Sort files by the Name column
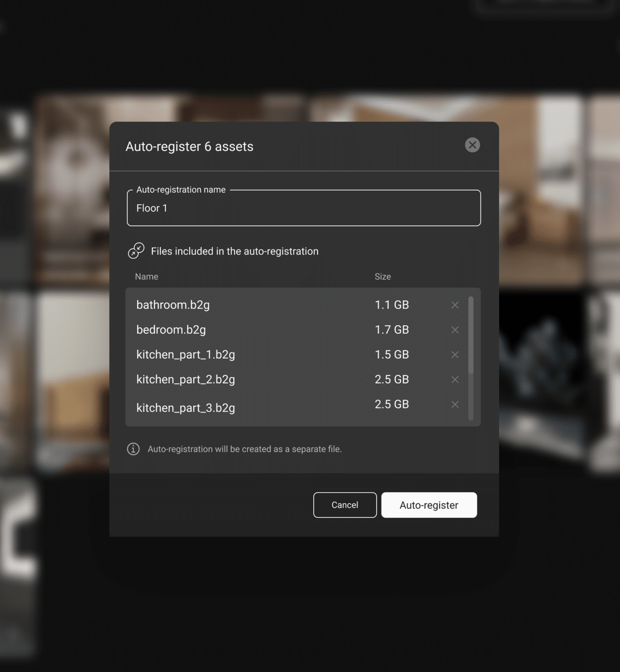Screen dimensions: 620x672 pyautogui.click(x=146, y=276)
